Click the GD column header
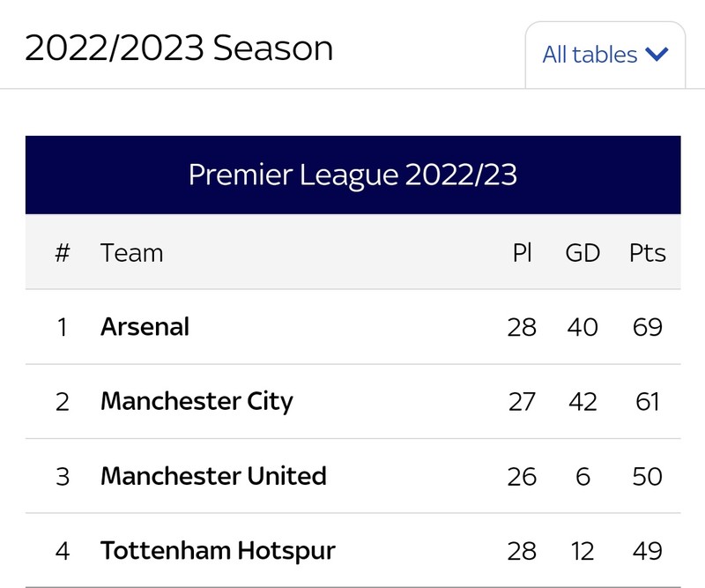 (583, 253)
